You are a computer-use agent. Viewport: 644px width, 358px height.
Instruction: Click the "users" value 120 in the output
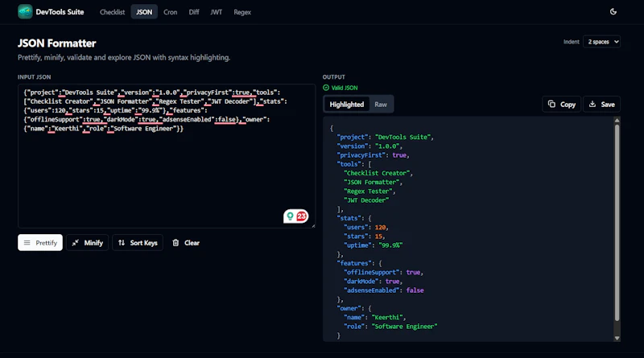click(380, 228)
